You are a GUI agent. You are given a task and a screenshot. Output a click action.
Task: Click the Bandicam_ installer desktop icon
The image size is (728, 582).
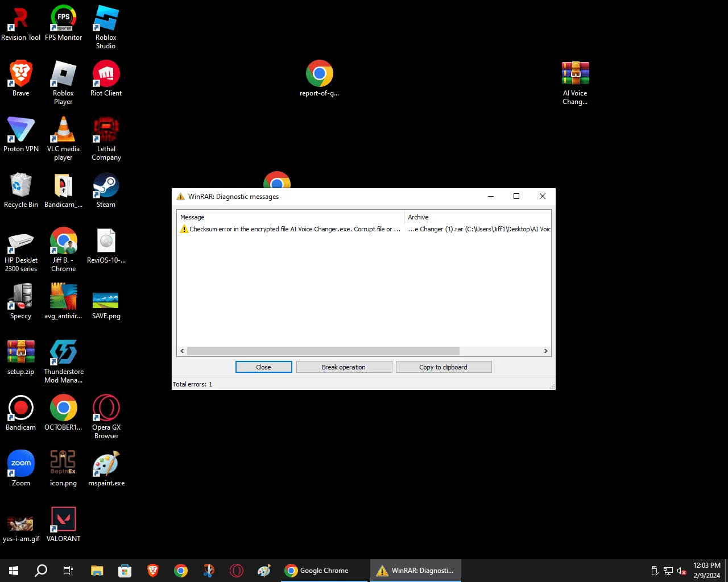pyautogui.click(x=63, y=190)
